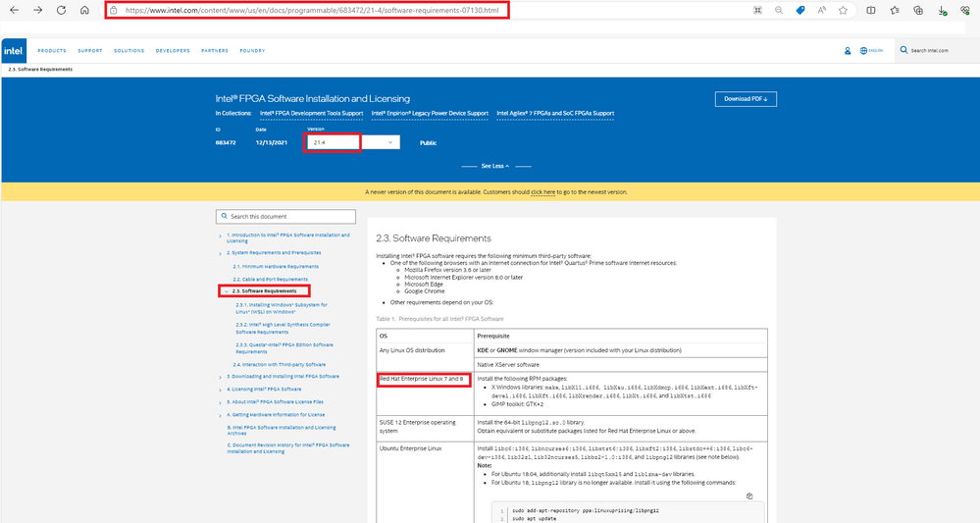980x523 pixels.
Task: Open the Downloads icon
Action: tap(942, 10)
